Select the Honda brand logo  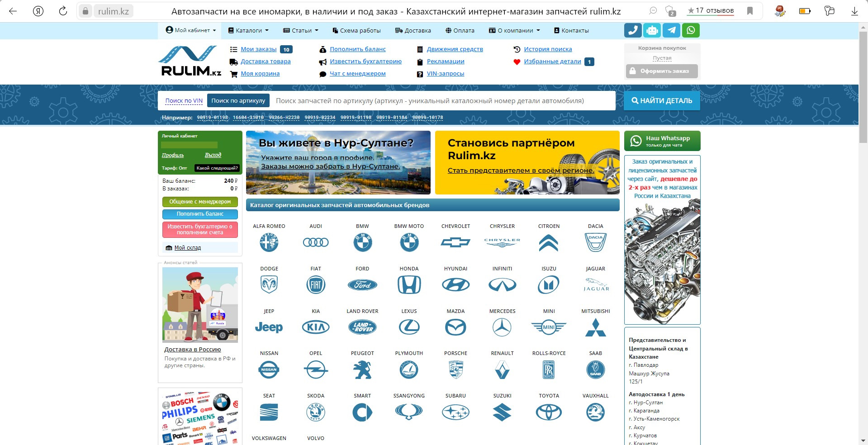pos(409,285)
